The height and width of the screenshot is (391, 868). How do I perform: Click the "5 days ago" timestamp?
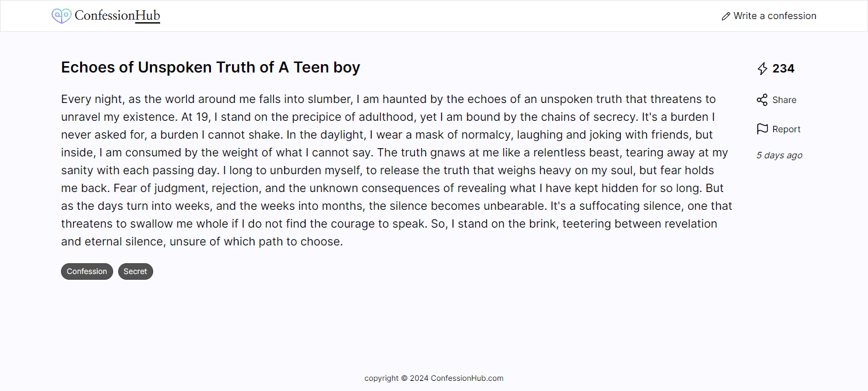[x=779, y=155]
